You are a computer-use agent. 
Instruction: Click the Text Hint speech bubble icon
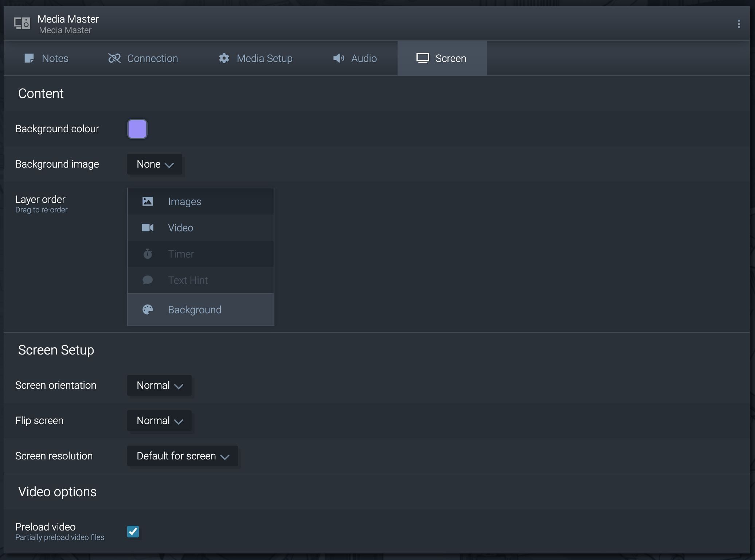tap(148, 280)
